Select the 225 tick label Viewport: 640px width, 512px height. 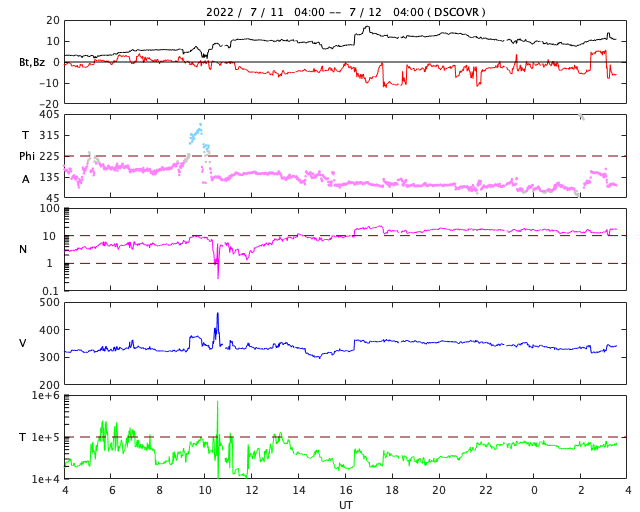[49, 156]
